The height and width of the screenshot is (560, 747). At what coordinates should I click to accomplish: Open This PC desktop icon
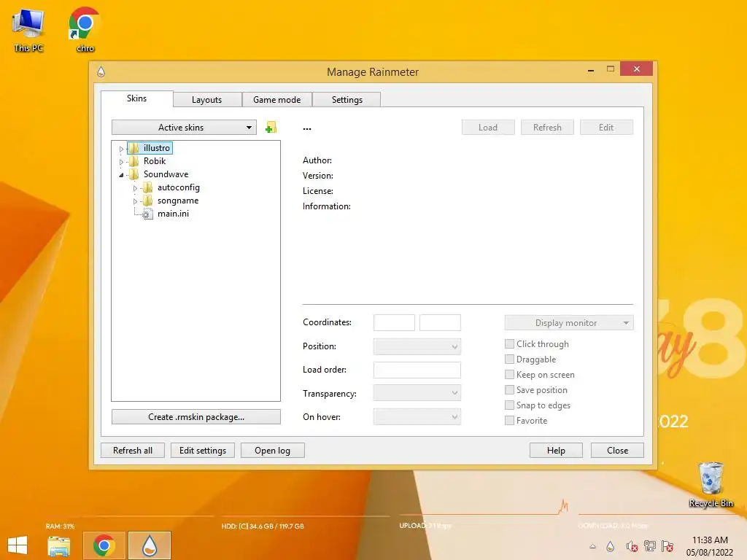28,30
